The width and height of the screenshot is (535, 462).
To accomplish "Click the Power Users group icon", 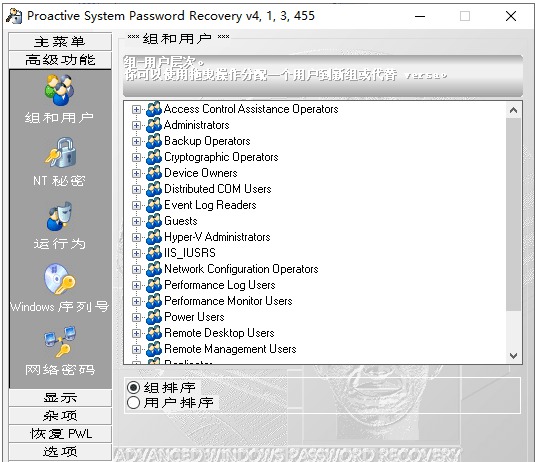I will pos(154,317).
